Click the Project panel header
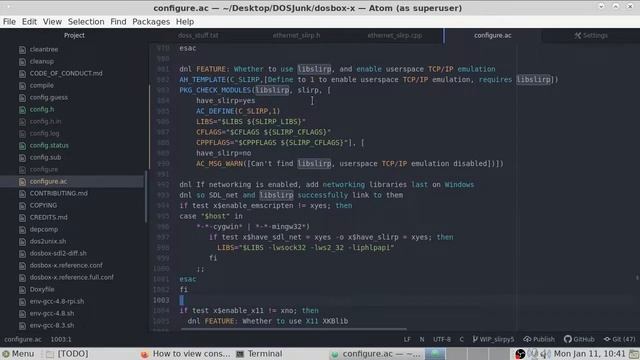The width and height of the screenshot is (640, 360). (x=74, y=36)
